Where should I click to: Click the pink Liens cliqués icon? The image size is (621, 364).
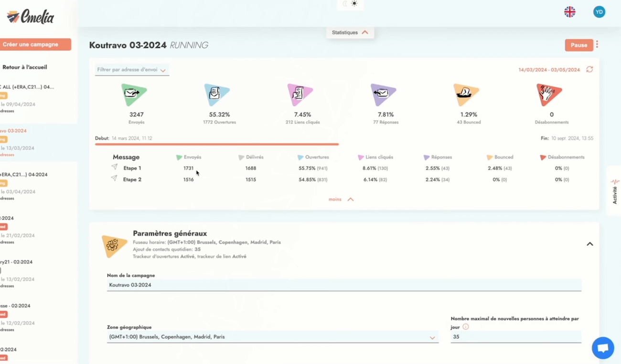click(x=300, y=95)
